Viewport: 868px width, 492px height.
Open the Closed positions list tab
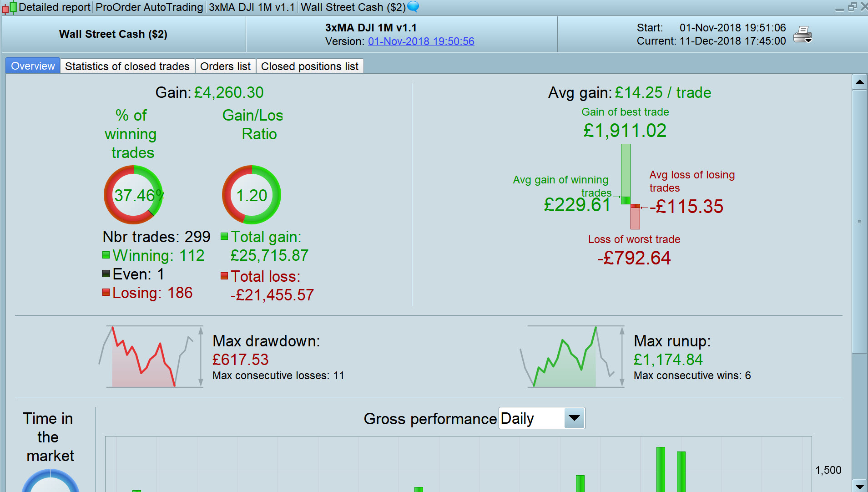(x=310, y=66)
